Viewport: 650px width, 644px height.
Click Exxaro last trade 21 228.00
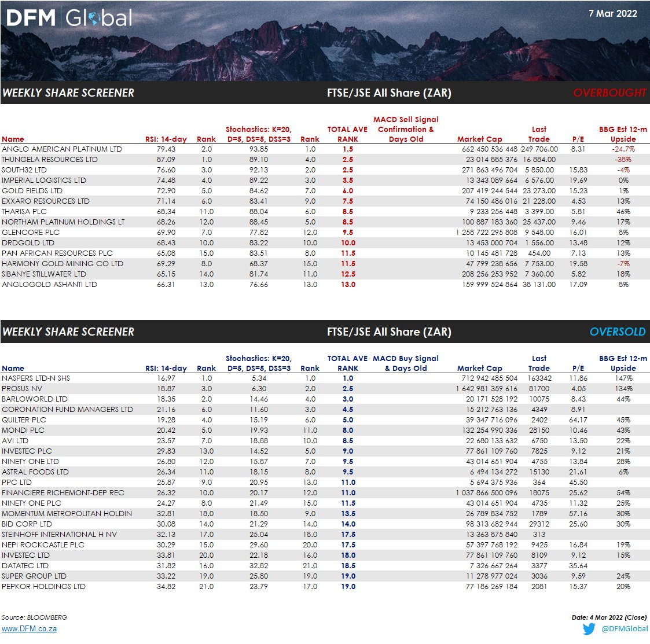[539, 201]
